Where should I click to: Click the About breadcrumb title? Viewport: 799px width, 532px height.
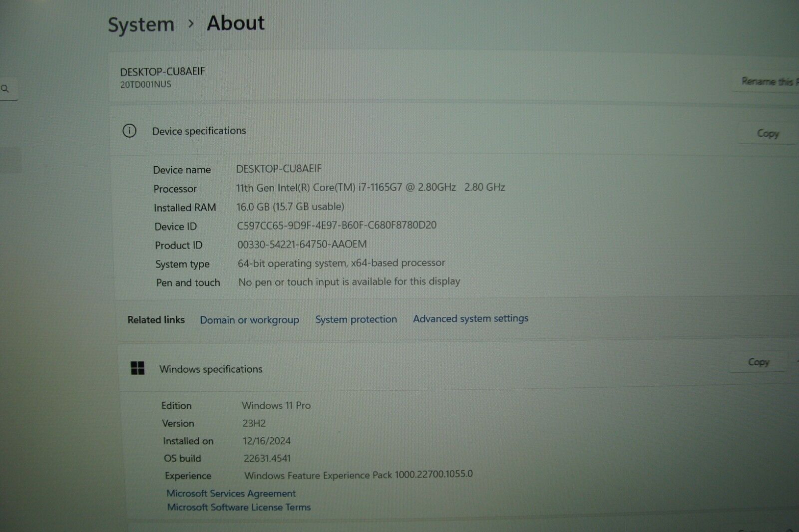tap(236, 23)
